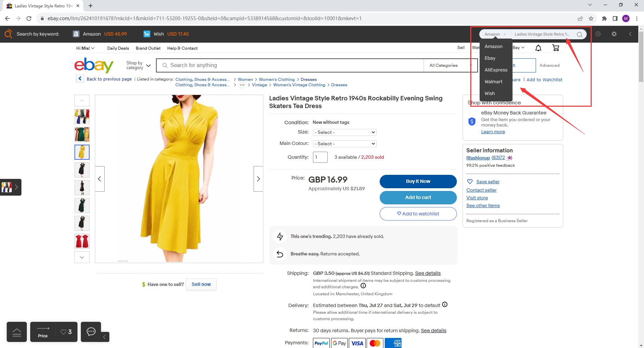
Task: Select the green dress thumbnail
Action: (82, 205)
